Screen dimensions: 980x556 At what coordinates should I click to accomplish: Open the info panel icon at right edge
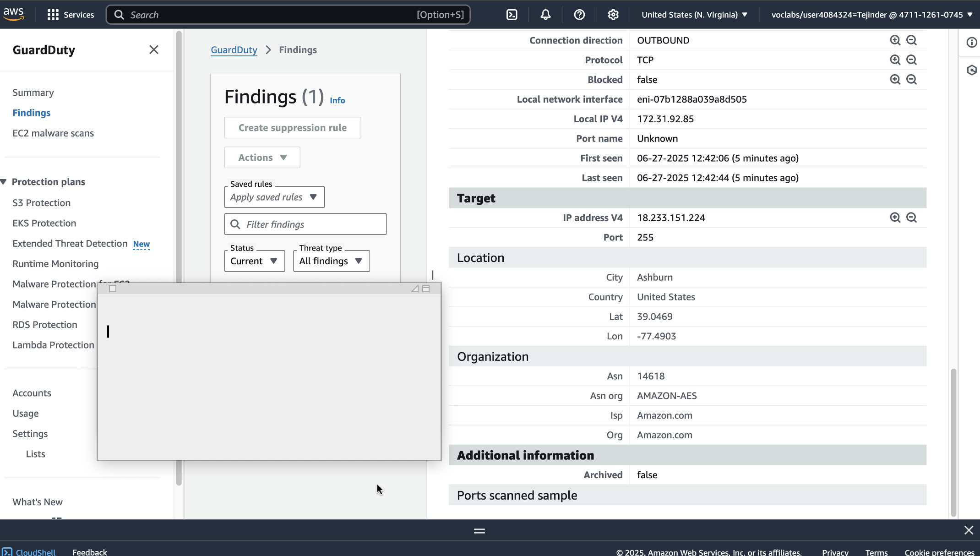pyautogui.click(x=972, y=43)
